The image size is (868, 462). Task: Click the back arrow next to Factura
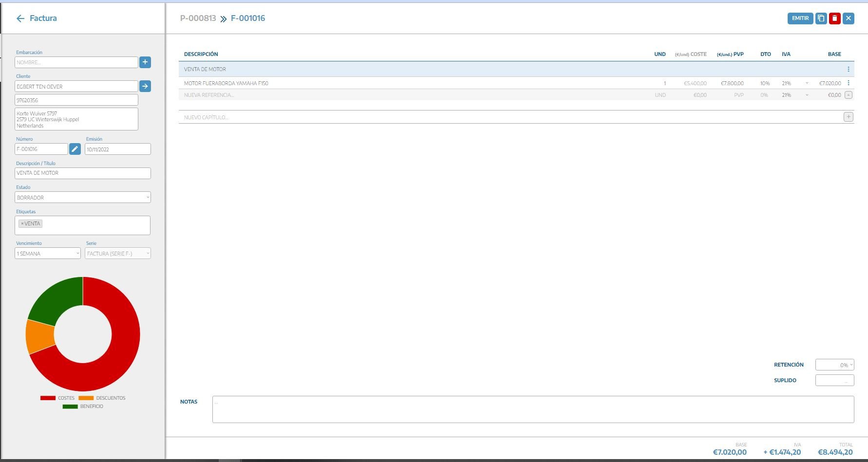20,18
